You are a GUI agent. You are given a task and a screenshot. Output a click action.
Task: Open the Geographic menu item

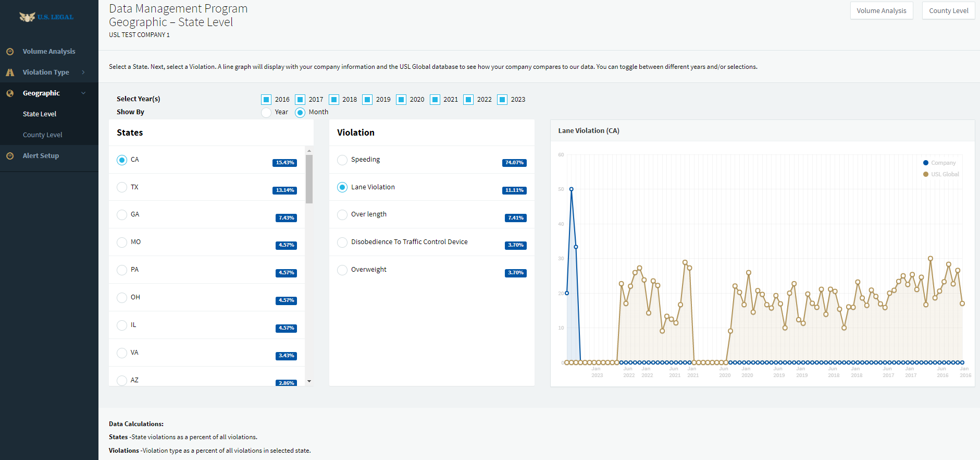pyautogui.click(x=49, y=93)
